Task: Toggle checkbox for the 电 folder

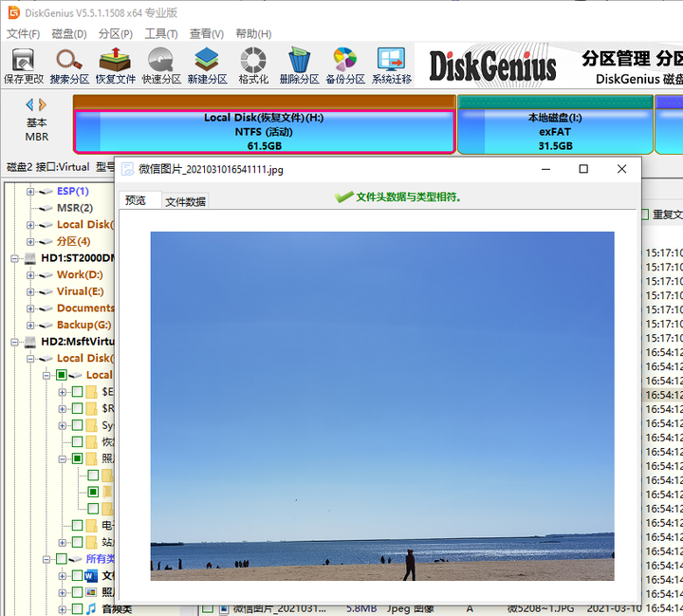Action: pyautogui.click(x=77, y=525)
